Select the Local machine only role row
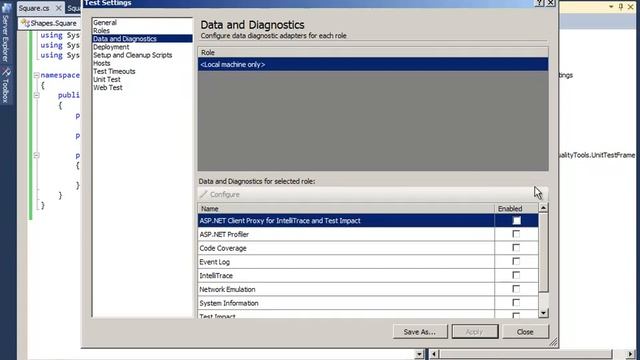Image resolution: width=640 pixels, height=360 pixels. (373, 64)
